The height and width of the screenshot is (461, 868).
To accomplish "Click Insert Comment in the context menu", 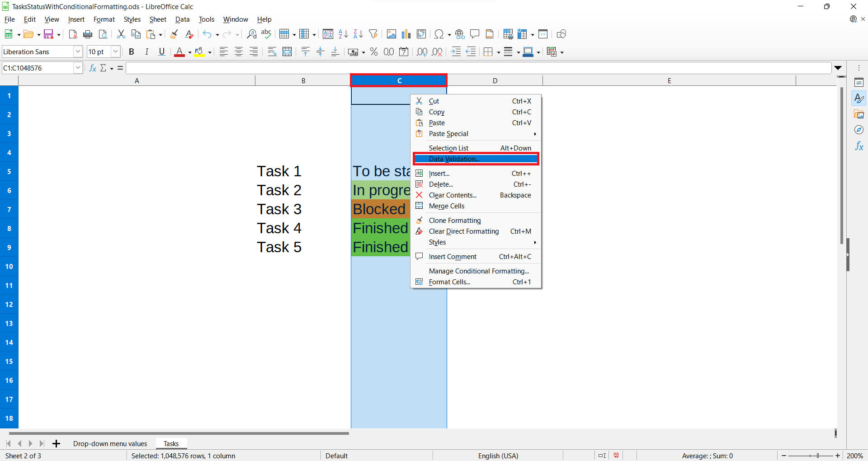I will click(x=476, y=257).
